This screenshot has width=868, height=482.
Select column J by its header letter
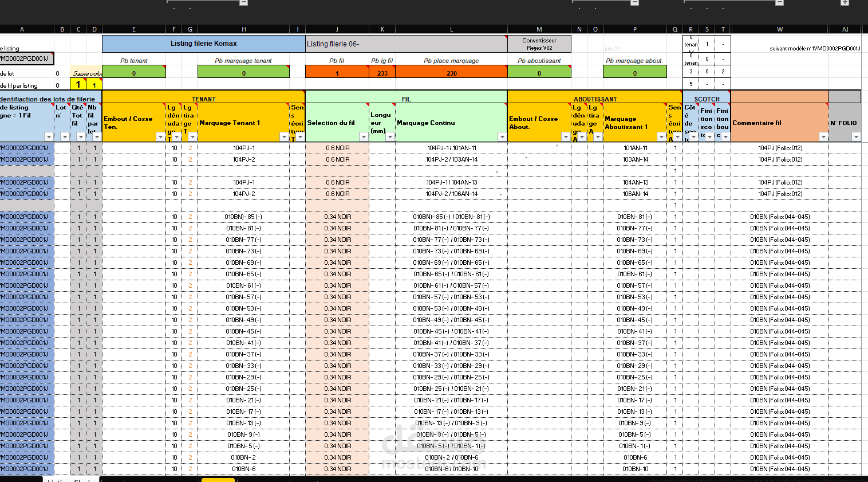pyautogui.click(x=337, y=29)
